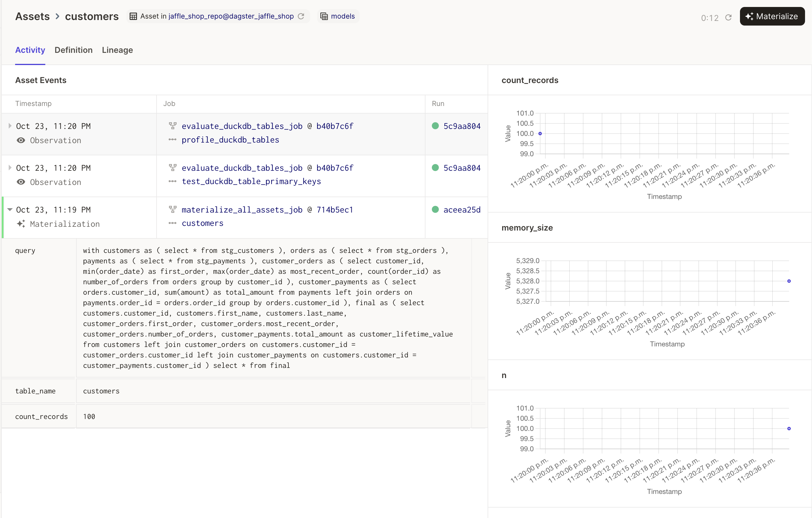Open run 5c9aa804 in the first row
The width and height of the screenshot is (812, 518).
pyautogui.click(x=462, y=126)
